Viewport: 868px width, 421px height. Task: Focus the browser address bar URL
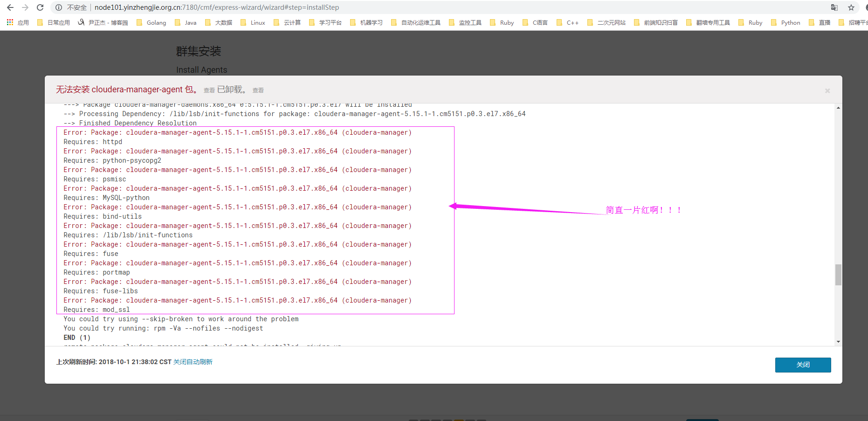(x=217, y=7)
